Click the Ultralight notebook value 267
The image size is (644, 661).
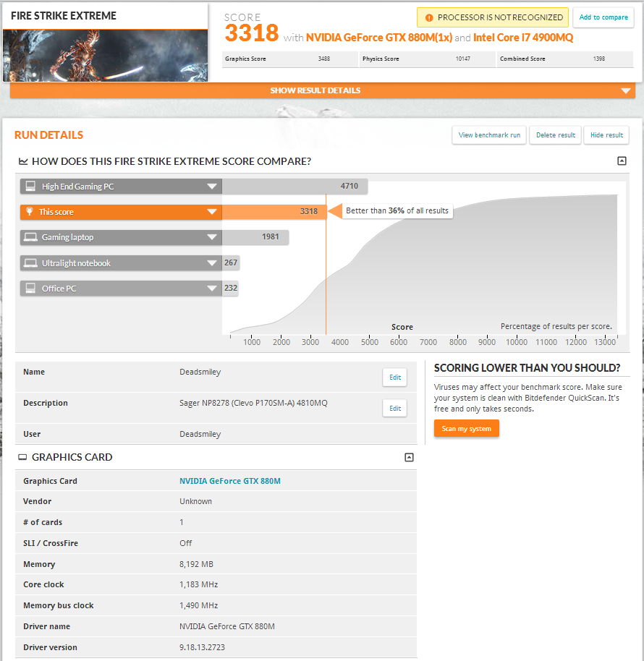231,263
